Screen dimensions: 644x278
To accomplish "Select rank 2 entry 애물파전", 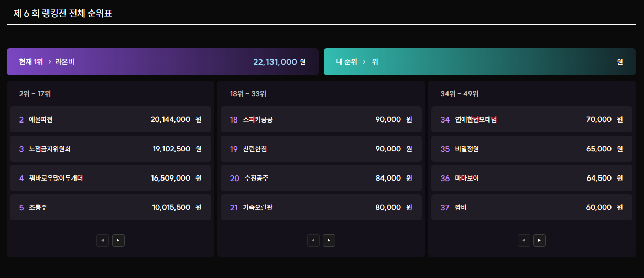I will click(x=110, y=119).
